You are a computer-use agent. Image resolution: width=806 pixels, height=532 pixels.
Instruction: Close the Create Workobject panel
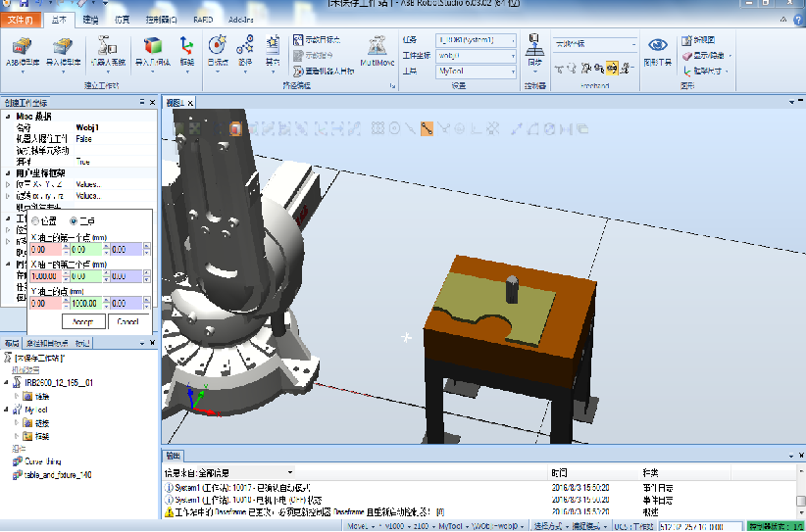(x=152, y=103)
